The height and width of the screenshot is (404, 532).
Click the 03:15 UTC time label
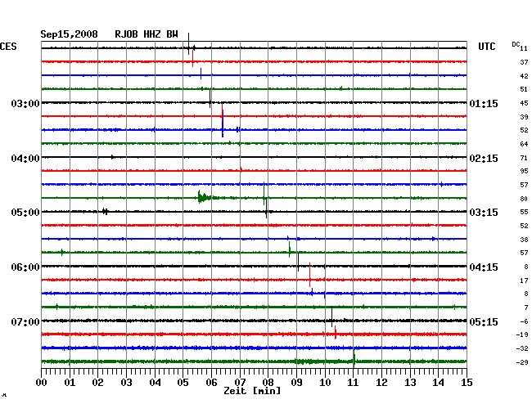point(484,213)
